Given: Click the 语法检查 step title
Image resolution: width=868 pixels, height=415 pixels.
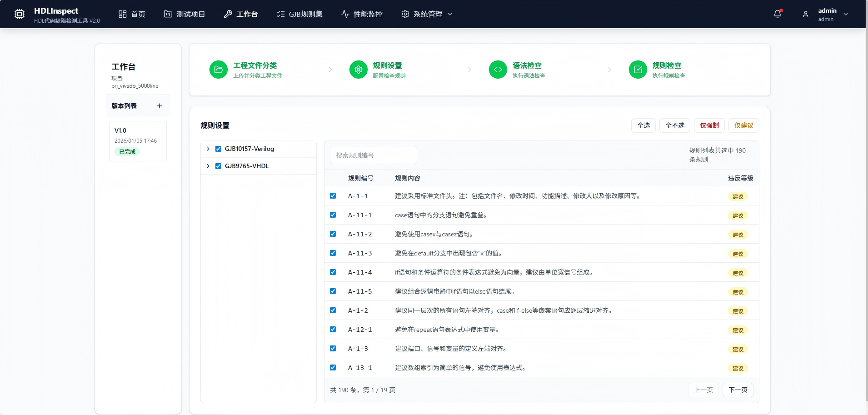Looking at the screenshot, I should pos(527,65).
